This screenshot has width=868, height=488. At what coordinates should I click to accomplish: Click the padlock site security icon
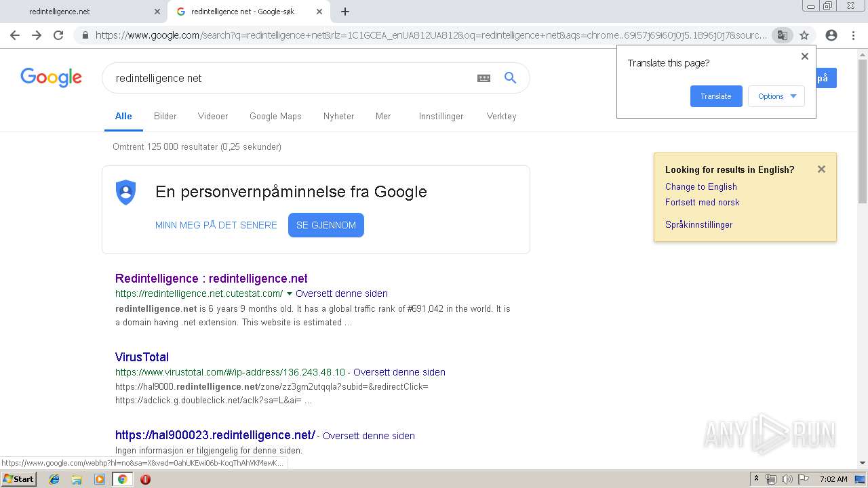(85, 35)
